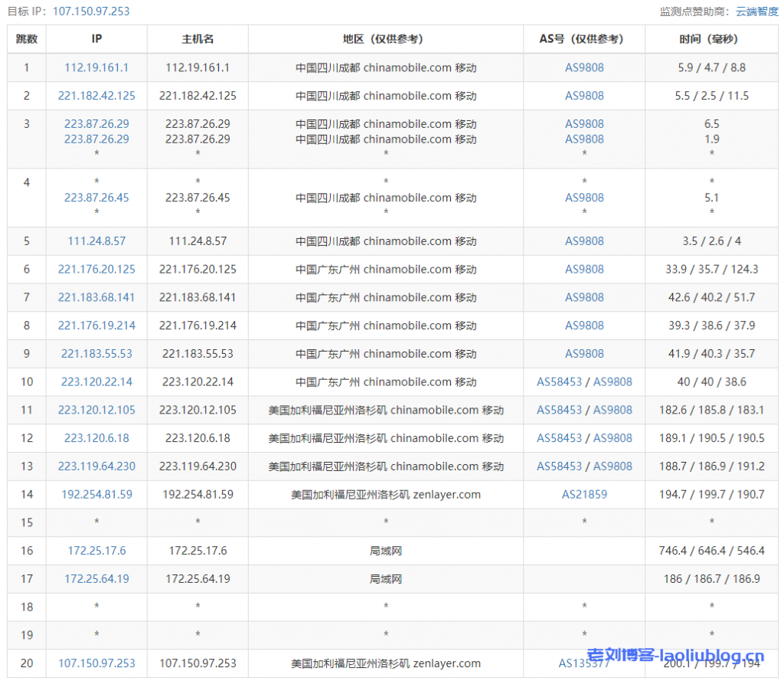Select IP link 221.176.20.125

point(96,270)
